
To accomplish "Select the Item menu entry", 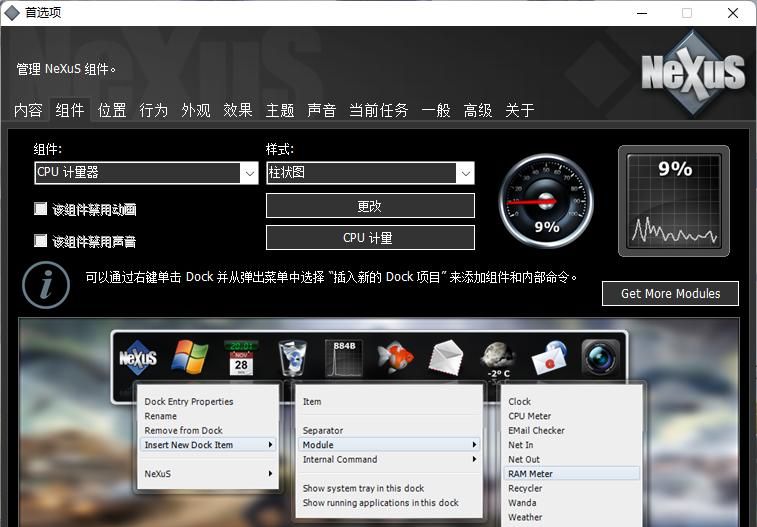I will point(312,402).
